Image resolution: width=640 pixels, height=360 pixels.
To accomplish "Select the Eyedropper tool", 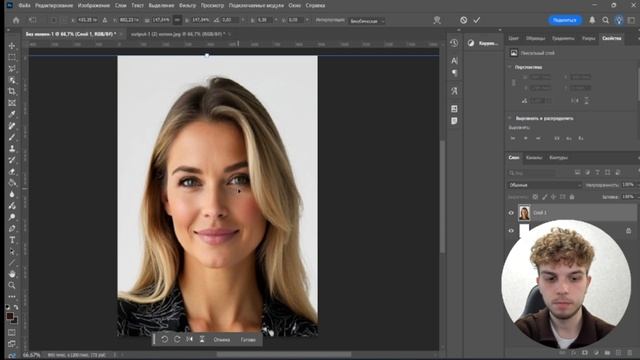I will tap(12, 114).
